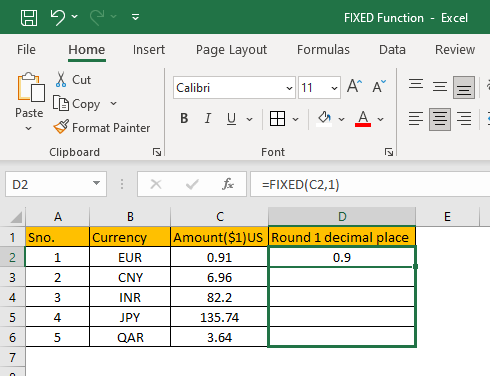Toggle Bold formatting
Screen dimensions: 490x376
coord(184,118)
